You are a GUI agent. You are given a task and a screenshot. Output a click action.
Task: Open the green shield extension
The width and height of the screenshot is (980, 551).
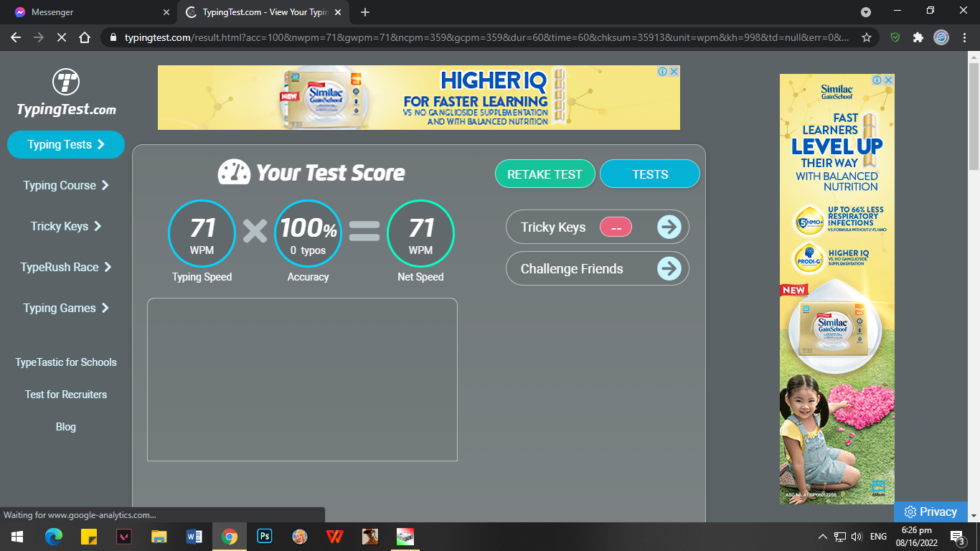point(895,37)
